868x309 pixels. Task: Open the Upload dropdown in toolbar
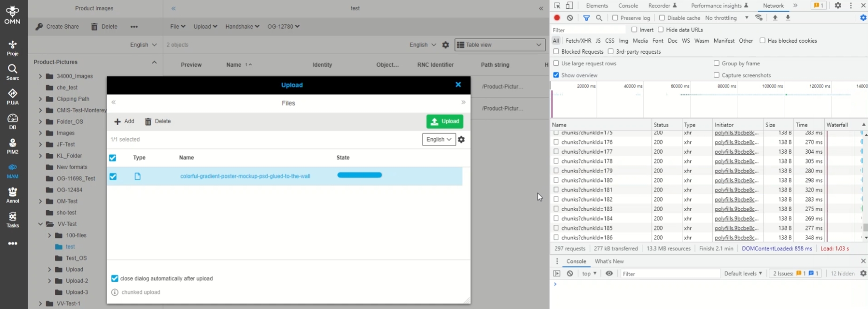pos(205,27)
